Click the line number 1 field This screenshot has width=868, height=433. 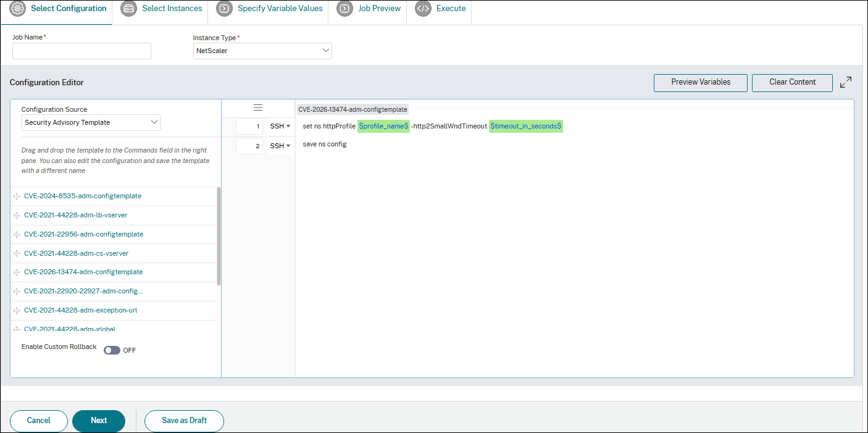coord(249,126)
